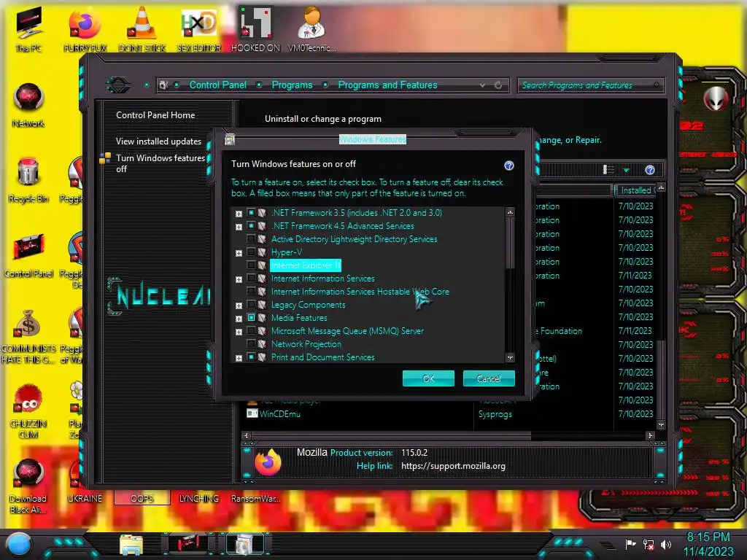
Task: Expand the .NET Framework 4.5 Advanced Services node
Action: click(239, 227)
